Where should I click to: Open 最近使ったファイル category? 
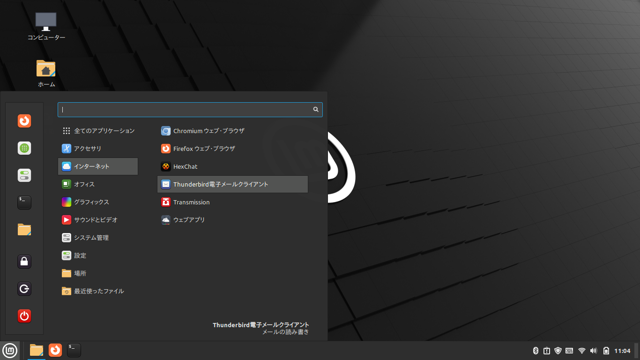point(98,291)
